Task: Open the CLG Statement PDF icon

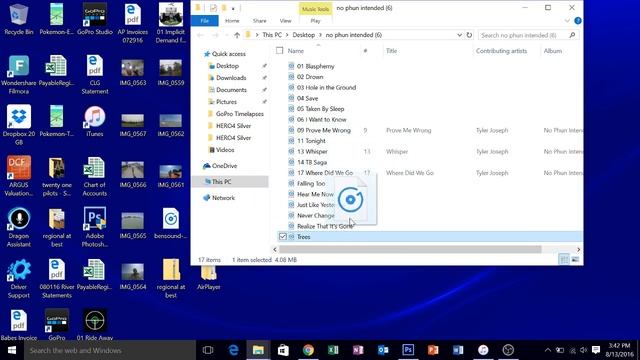Action: (x=95, y=74)
